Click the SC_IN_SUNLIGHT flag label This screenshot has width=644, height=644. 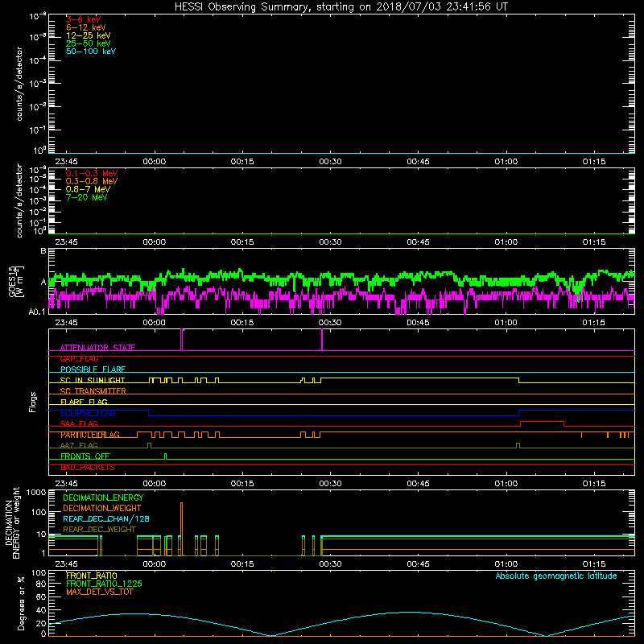(x=93, y=380)
